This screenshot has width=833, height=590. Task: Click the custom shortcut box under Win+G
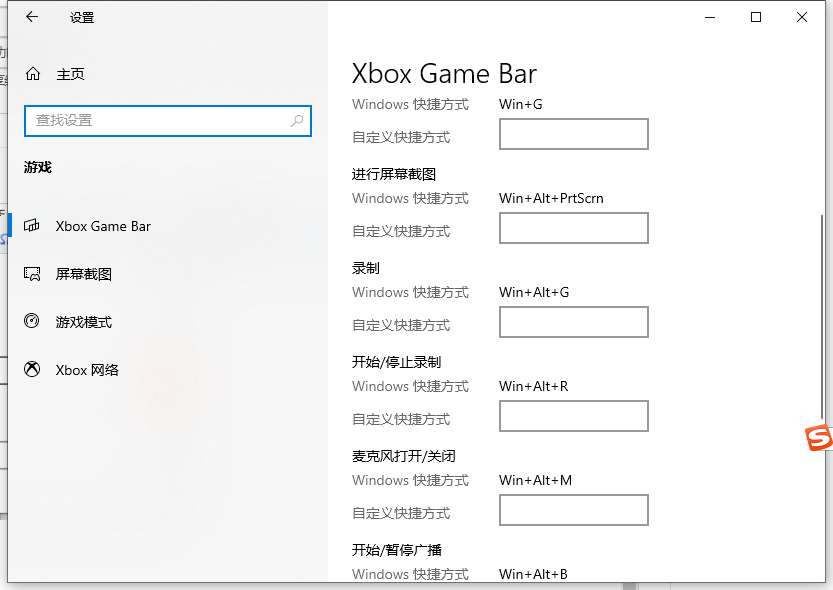coord(573,134)
